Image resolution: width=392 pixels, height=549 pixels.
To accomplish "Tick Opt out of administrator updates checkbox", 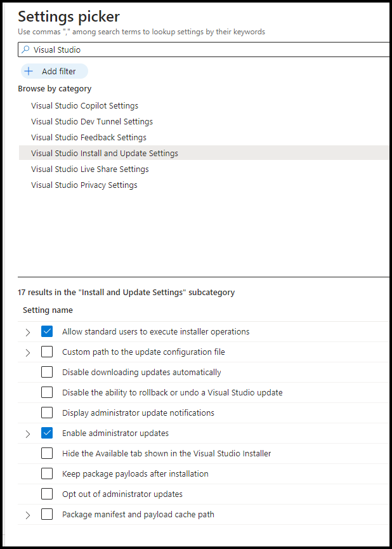I will pos(47,494).
